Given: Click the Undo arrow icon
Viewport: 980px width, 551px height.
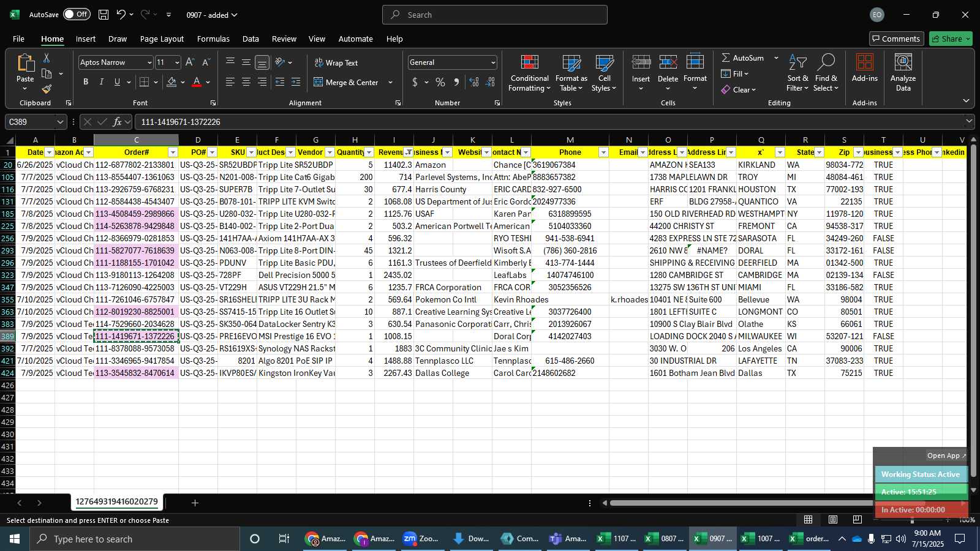Looking at the screenshot, I should click(x=121, y=15).
